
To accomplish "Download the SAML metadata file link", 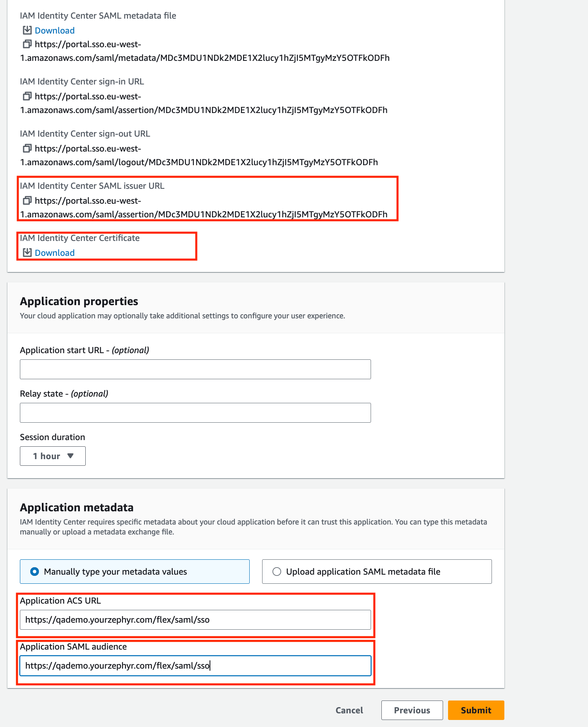I will click(55, 31).
